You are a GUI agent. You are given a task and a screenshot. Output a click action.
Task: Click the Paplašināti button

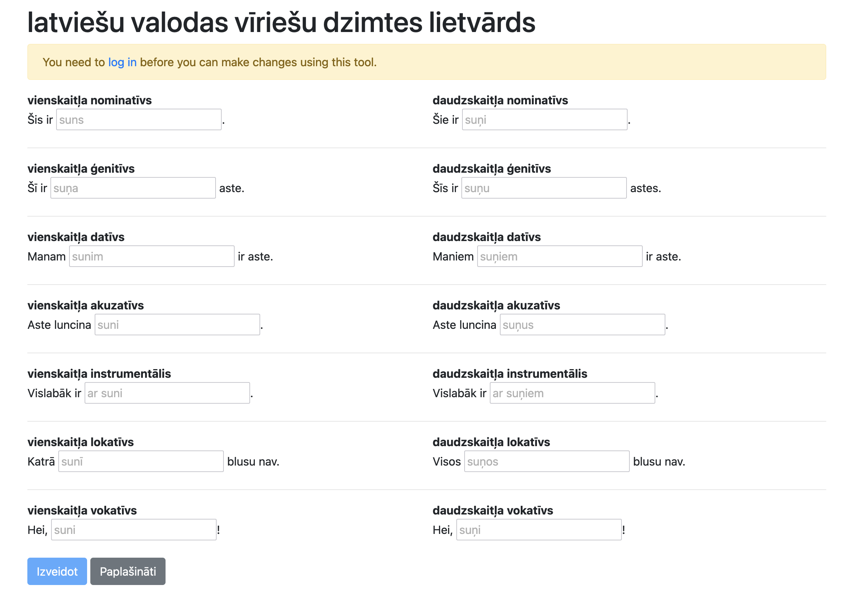tap(128, 571)
